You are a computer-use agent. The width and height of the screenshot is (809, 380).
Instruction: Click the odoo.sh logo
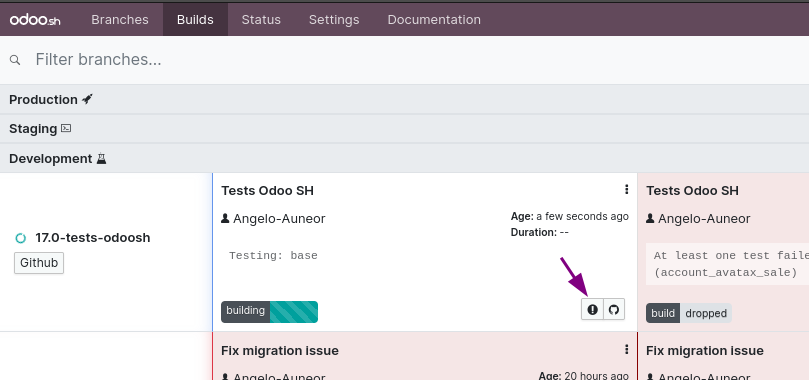point(35,20)
